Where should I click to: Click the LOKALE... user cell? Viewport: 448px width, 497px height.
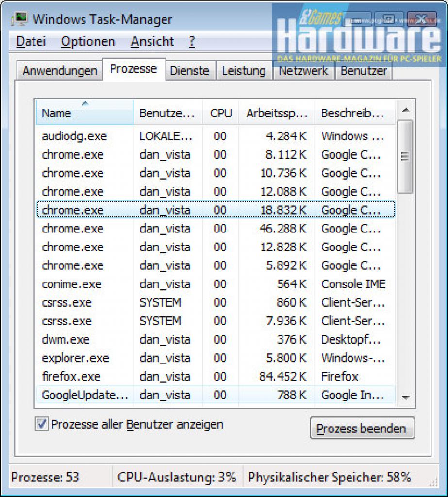[x=166, y=136]
